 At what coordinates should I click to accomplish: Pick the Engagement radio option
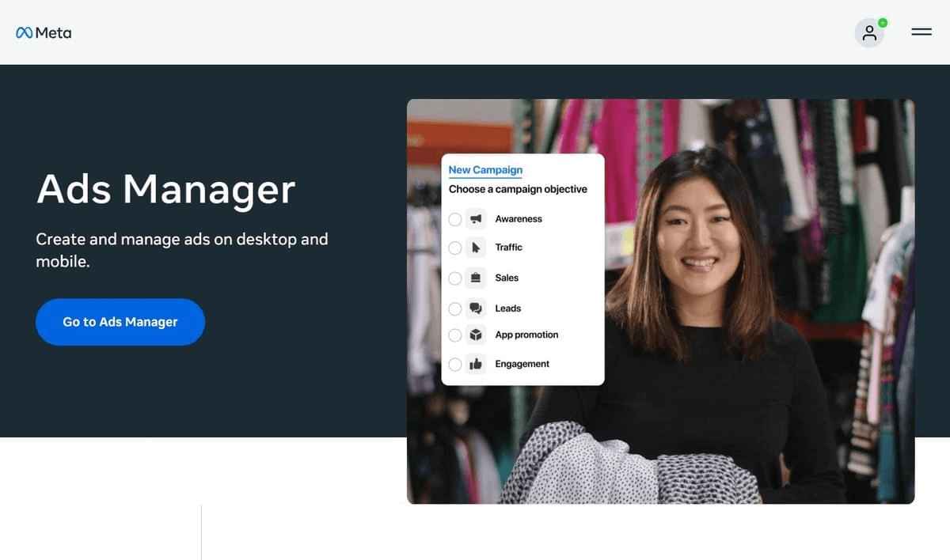[454, 364]
